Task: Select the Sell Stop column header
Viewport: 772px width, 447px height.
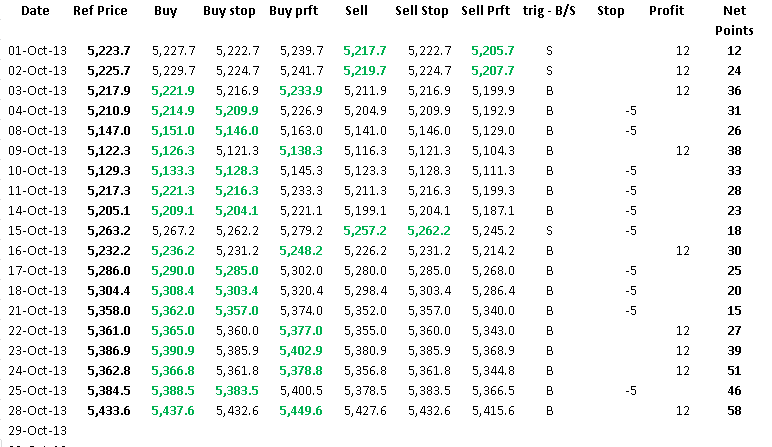Action: point(422,11)
